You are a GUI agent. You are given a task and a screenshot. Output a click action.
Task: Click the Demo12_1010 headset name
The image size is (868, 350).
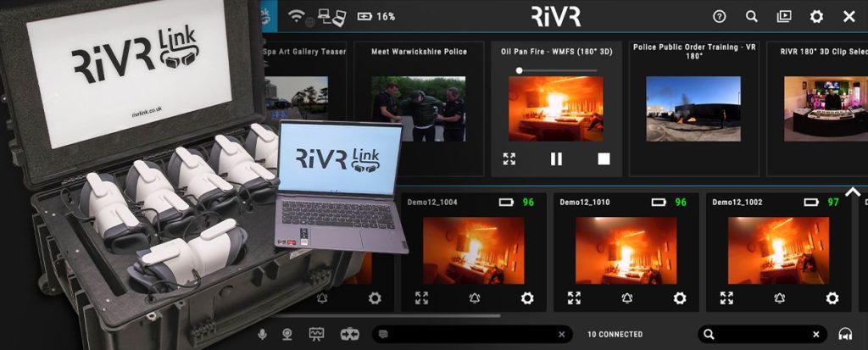[x=585, y=203]
